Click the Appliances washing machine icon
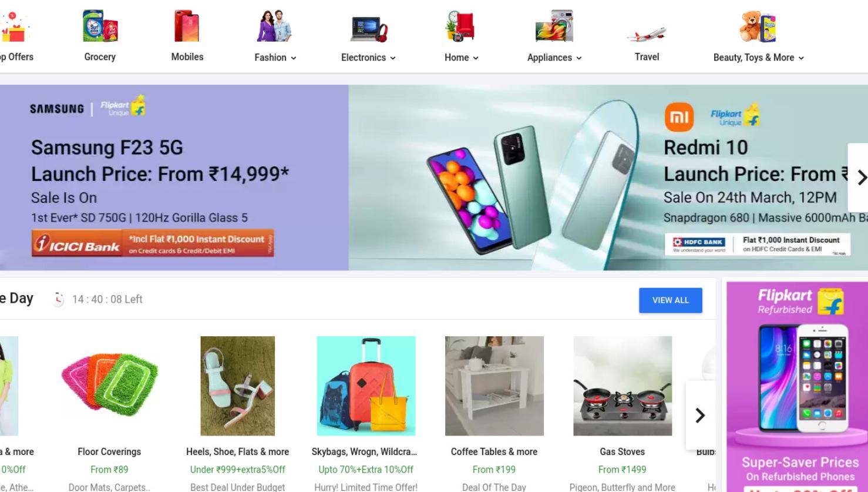Viewport: 868px width, 492px height. click(x=554, y=26)
